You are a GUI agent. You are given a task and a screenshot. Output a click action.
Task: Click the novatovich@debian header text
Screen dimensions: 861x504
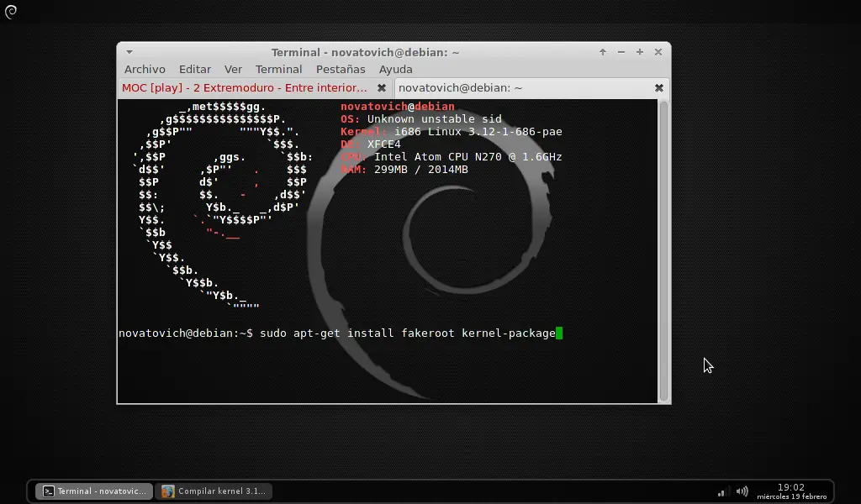click(398, 107)
